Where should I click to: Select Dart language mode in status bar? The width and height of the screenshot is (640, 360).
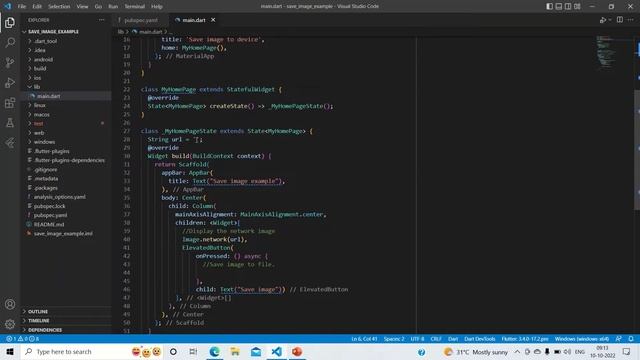pyautogui.click(x=453, y=339)
